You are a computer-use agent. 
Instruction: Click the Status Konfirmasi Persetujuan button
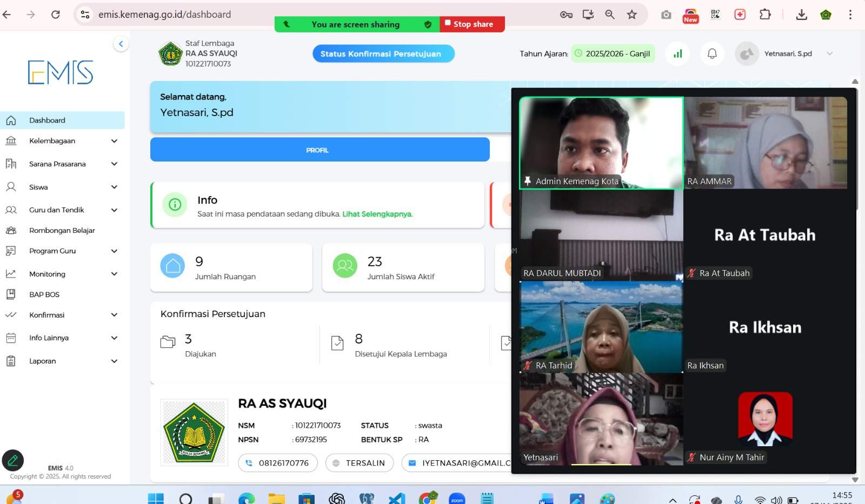pos(383,53)
